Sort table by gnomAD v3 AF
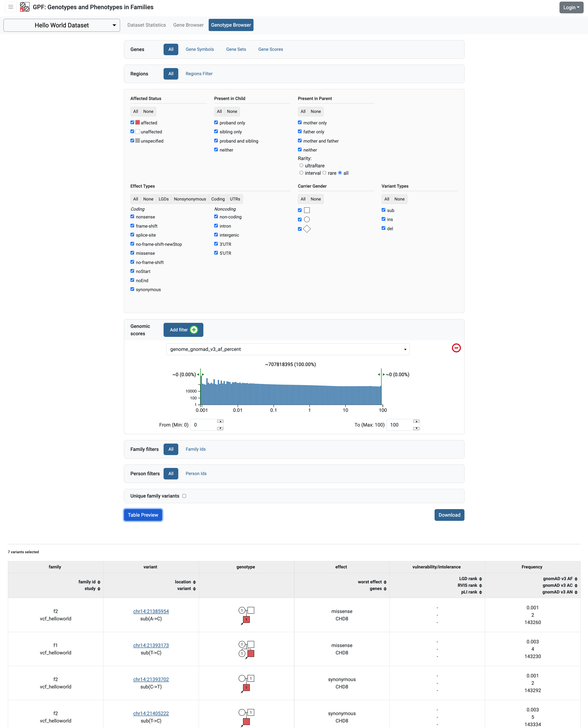 tap(576, 579)
